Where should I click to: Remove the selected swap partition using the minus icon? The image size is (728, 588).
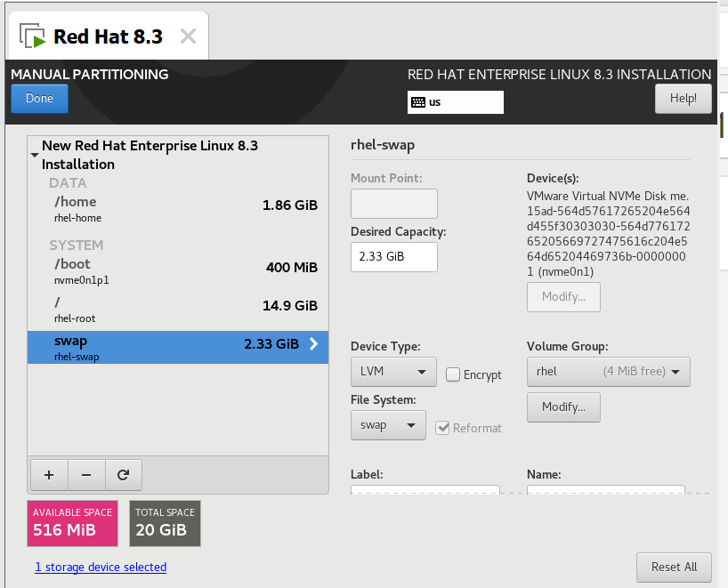click(x=86, y=474)
